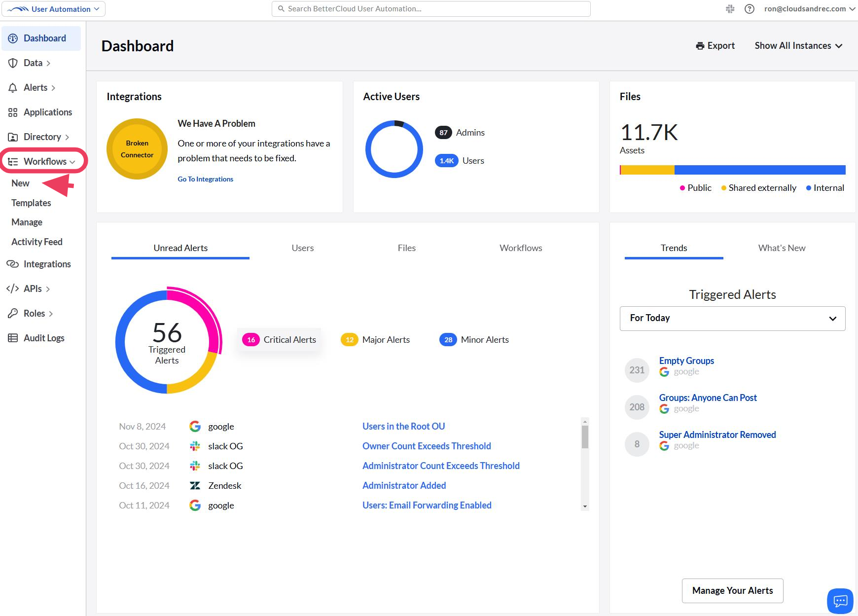The image size is (858, 616).
Task: Open the User Automation product dropdown
Action: [53, 9]
